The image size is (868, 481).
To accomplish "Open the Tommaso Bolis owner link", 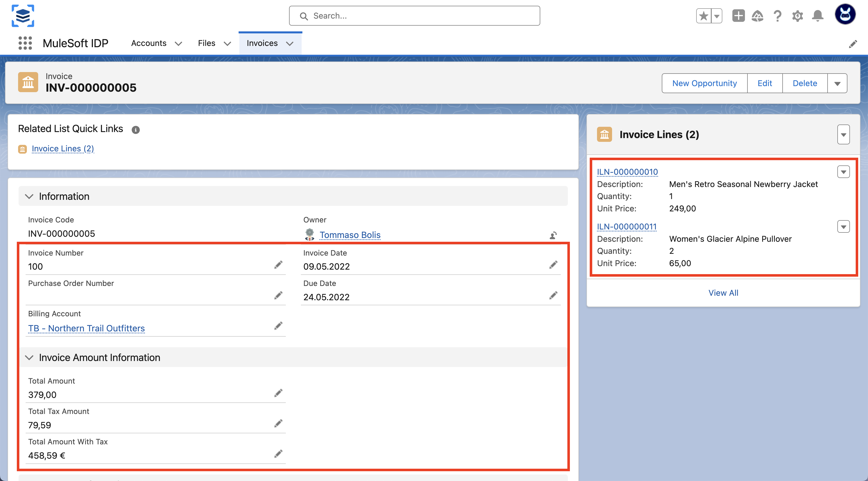I will click(350, 235).
